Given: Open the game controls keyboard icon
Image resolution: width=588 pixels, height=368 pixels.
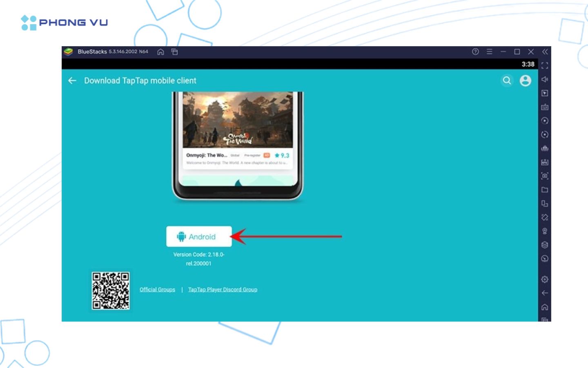Looking at the screenshot, I should 545,107.
